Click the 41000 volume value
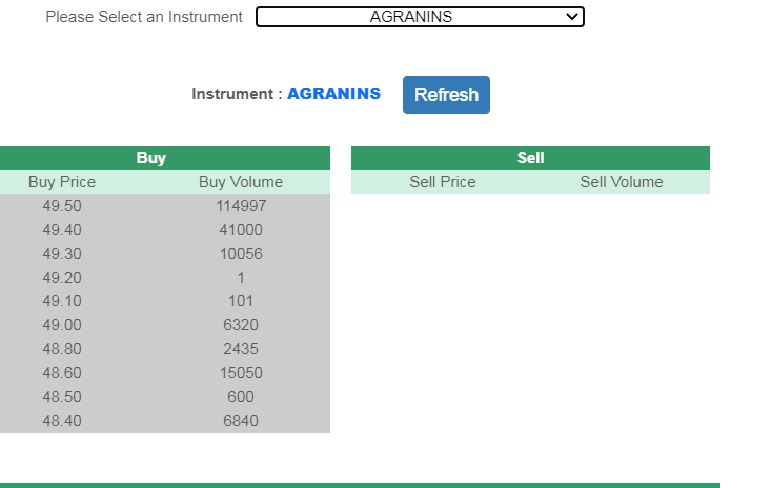Viewport: 772px width, 488px height. tap(241, 230)
